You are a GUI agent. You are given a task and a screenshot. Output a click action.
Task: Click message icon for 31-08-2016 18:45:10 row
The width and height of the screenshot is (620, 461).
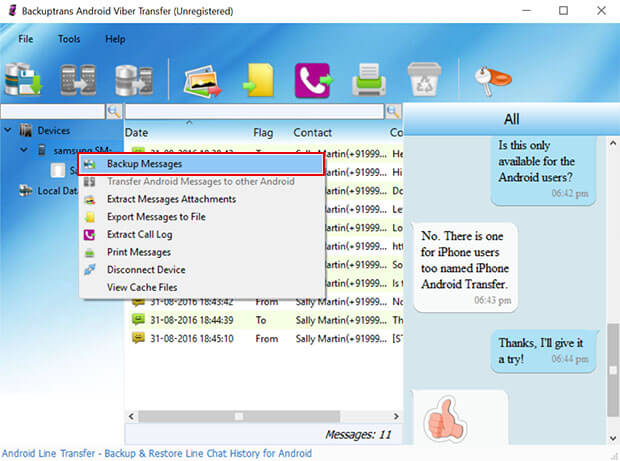(x=138, y=338)
